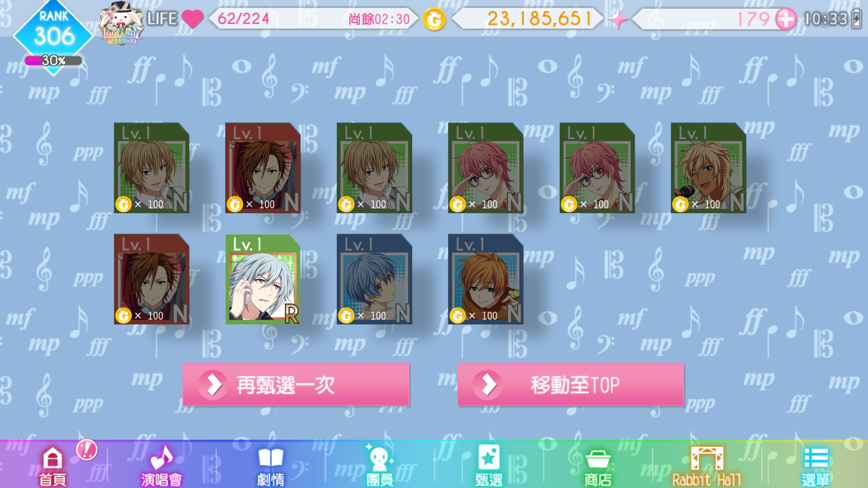
Task: Select the orange-haired N card in the second row
Action: click(486, 279)
